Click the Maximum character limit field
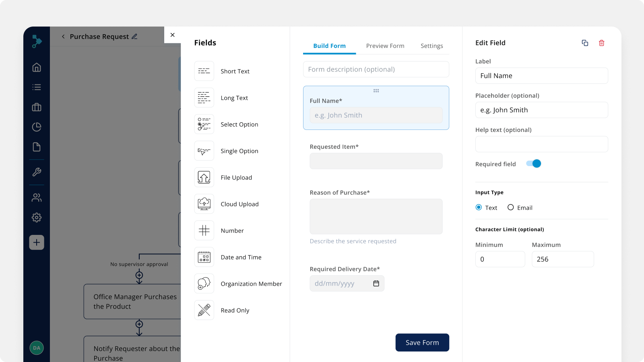The height and width of the screenshot is (362, 644). (x=562, y=259)
